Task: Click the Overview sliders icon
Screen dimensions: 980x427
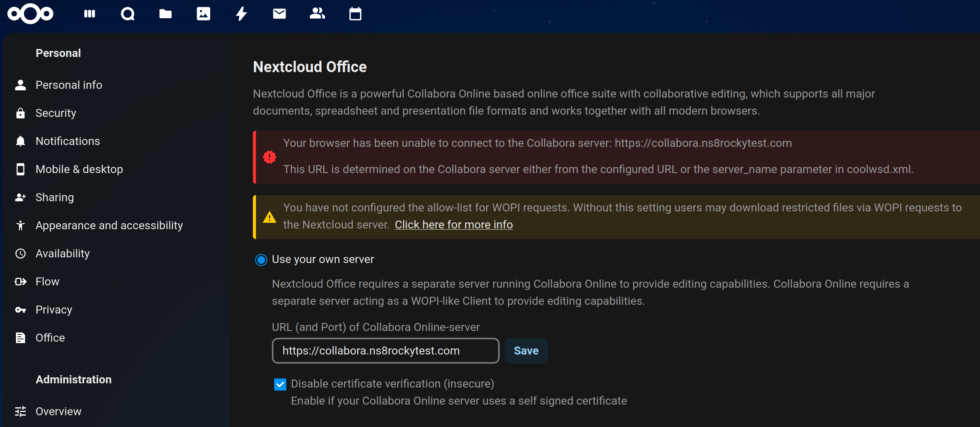Action: coord(21,411)
